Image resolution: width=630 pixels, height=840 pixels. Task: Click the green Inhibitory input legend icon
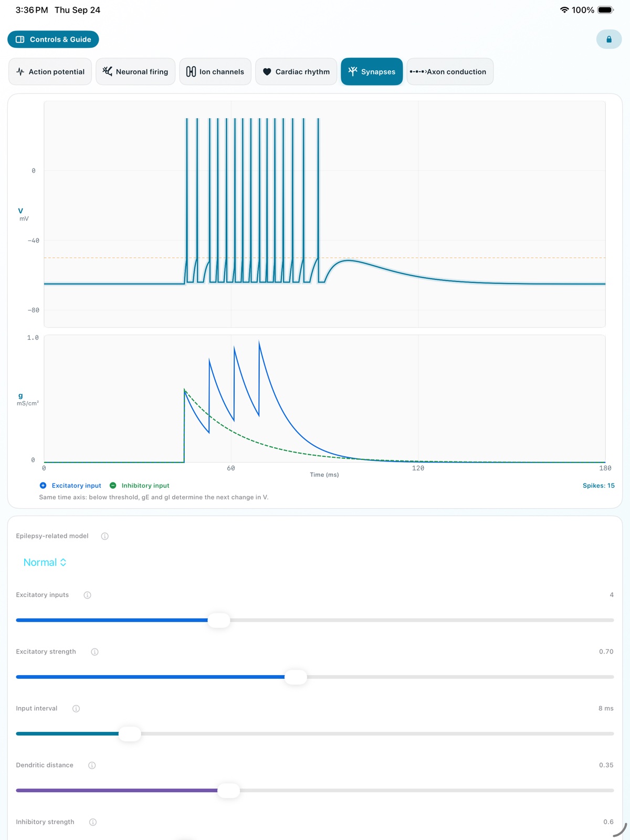click(x=113, y=486)
